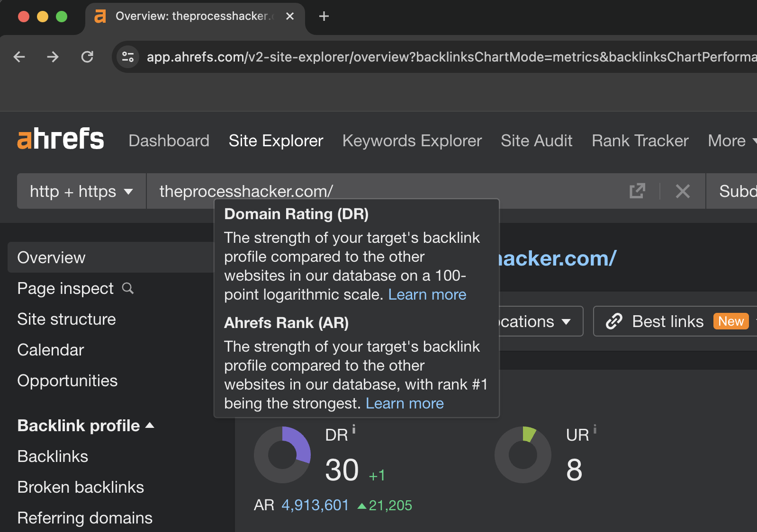This screenshot has width=757, height=532.
Task: Open the site information icon in address bar
Action: click(128, 57)
